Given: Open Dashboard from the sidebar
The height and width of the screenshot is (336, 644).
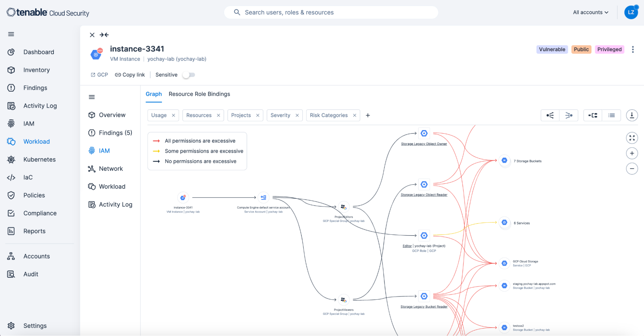Looking at the screenshot, I should point(39,52).
